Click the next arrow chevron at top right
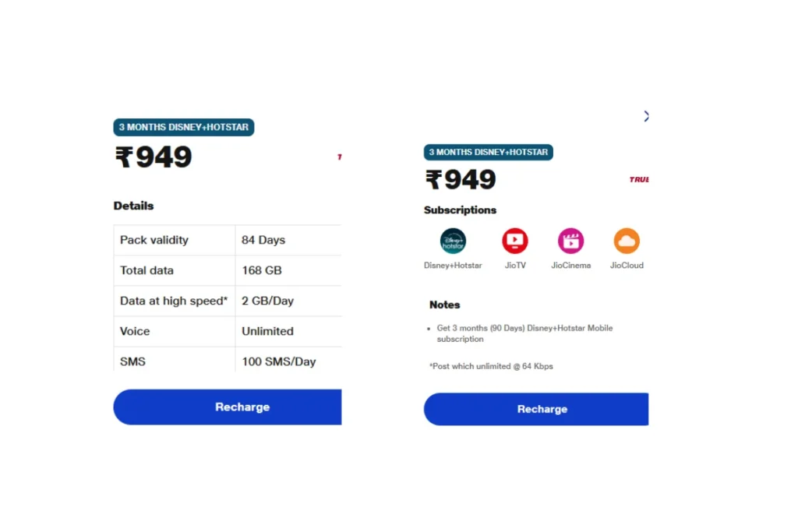The height and width of the screenshot is (532, 798). (x=646, y=117)
